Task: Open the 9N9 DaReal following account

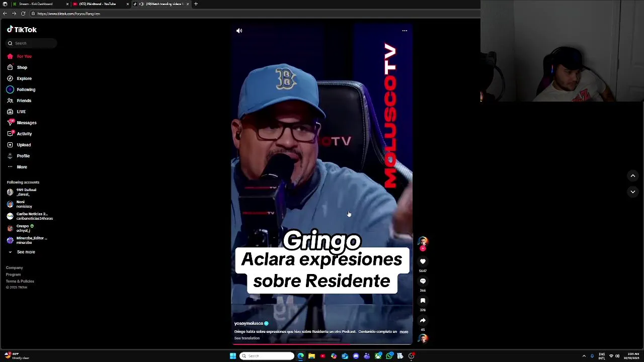Action: (x=23, y=192)
